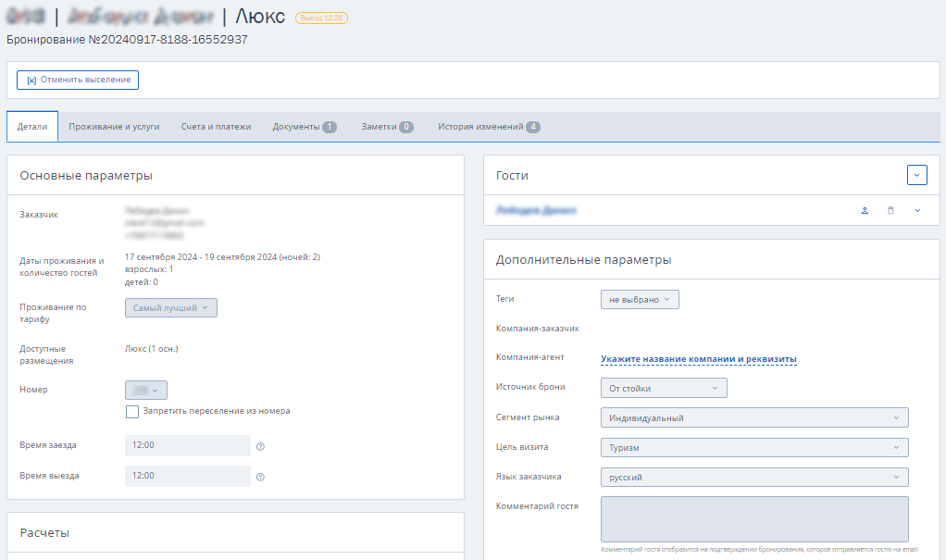Open the Цель визита Туризм dropdown
Screen dimensions: 946x560
754,447
